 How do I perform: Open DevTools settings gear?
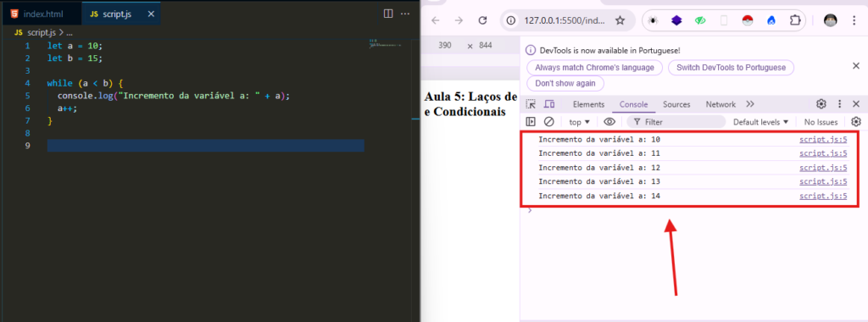pyautogui.click(x=821, y=104)
